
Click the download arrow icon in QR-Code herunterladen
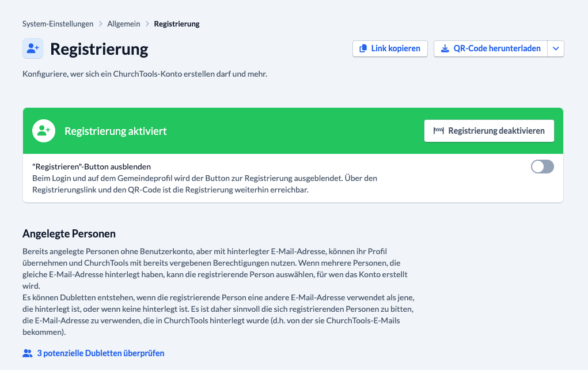point(445,48)
